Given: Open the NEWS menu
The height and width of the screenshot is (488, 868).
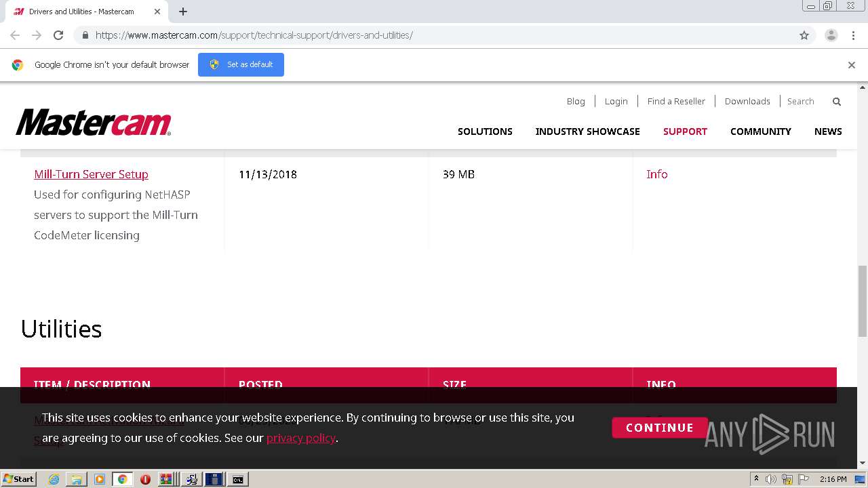Looking at the screenshot, I should 828,131.
